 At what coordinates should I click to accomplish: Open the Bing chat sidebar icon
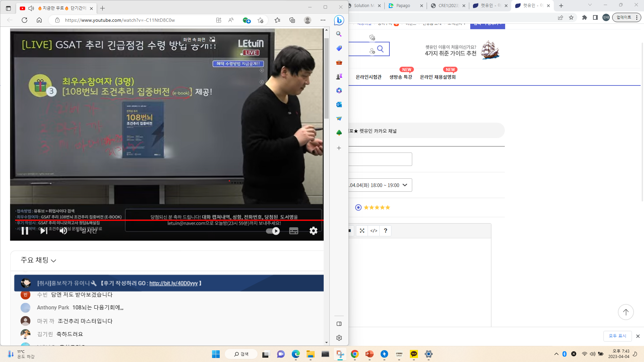tap(339, 20)
